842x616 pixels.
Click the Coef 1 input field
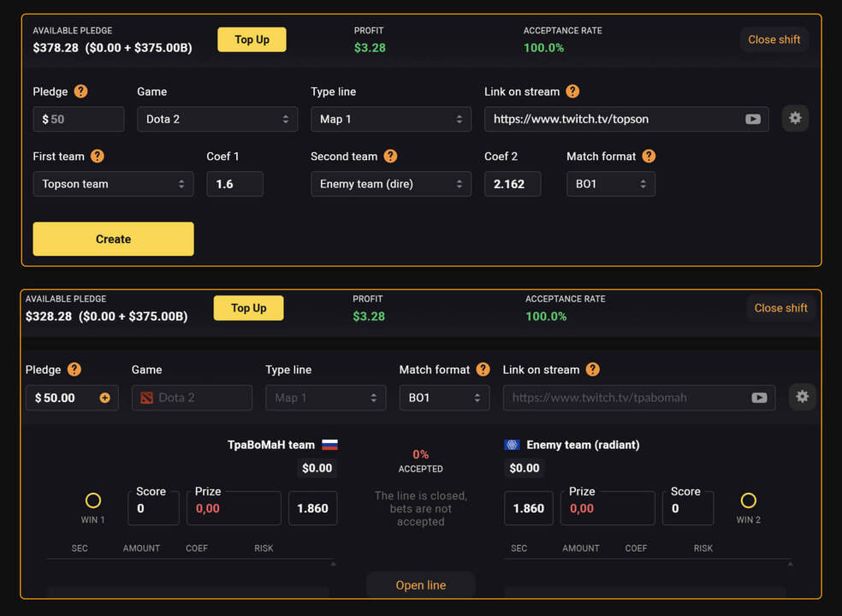coord(234,184)
